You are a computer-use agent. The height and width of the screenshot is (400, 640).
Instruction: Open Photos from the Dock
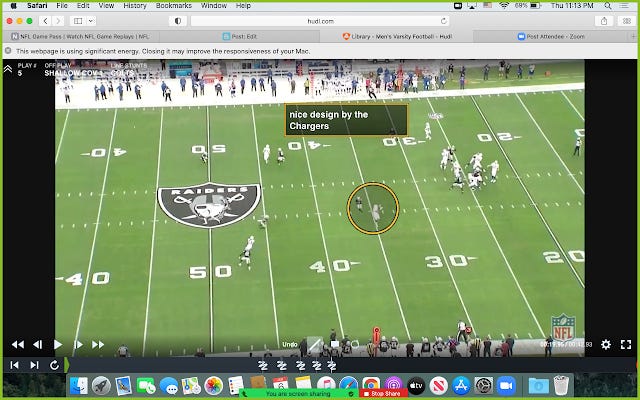pyautogui.click(x=213, y=385)
